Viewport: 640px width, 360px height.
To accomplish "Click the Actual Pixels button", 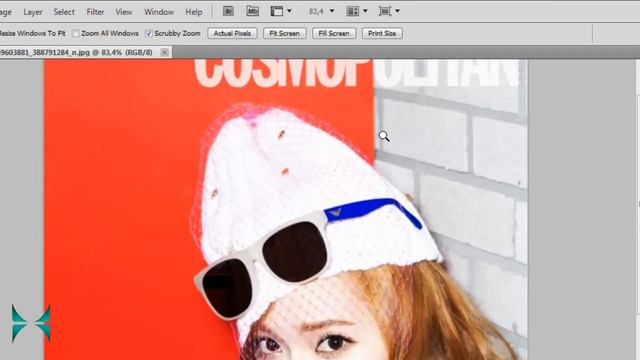I will [232, 33].
